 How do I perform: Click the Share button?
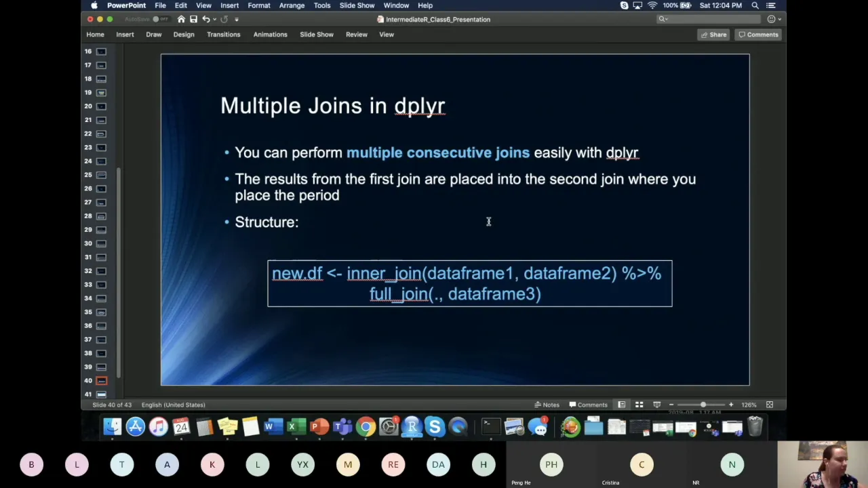[x=713, y=35]
